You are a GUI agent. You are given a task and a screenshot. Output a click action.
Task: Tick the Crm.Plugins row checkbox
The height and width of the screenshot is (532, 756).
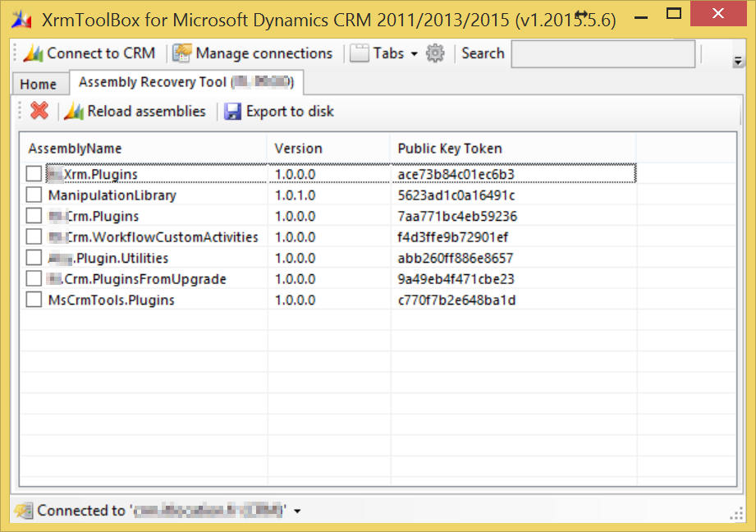(x=34, y=216)
